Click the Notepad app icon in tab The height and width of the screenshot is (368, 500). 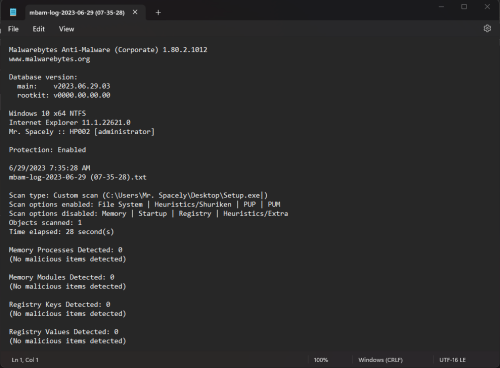(13, 13)
